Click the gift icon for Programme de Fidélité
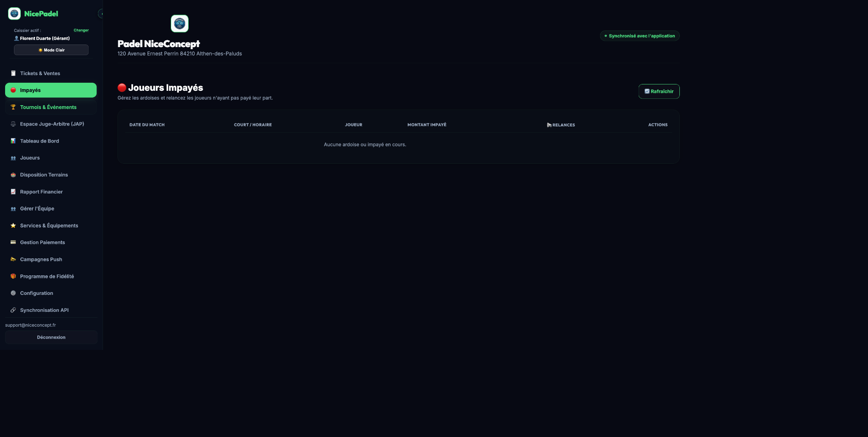 coord(13,276)
